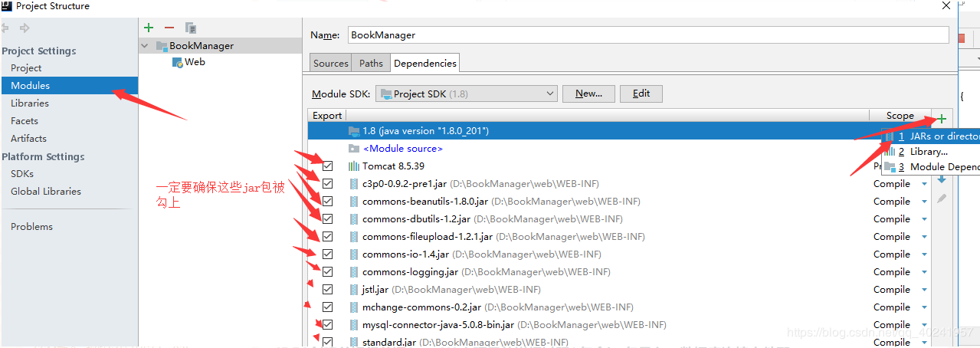
Task: Go back with the left arrow
Action: tap(5, 28)
